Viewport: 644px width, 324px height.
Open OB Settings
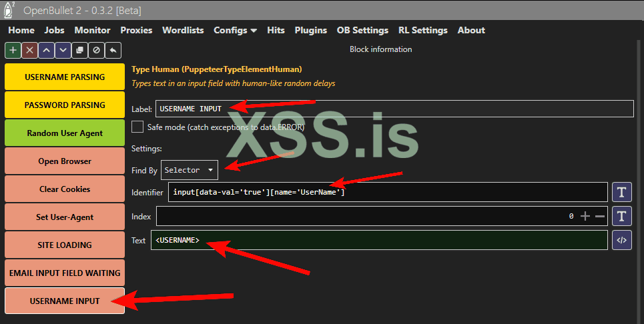362,31
